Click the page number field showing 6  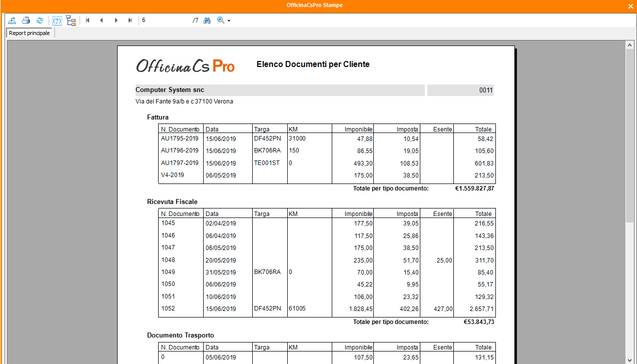point(165,20)
